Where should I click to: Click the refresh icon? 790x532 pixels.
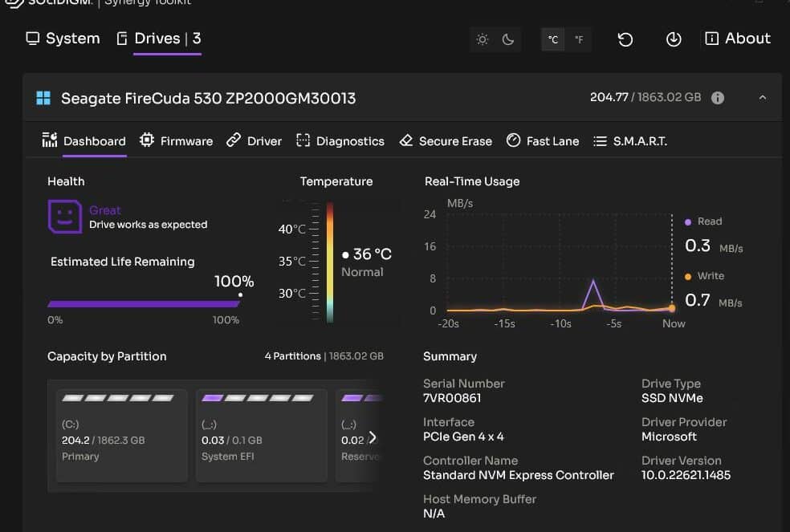(625, 39)
